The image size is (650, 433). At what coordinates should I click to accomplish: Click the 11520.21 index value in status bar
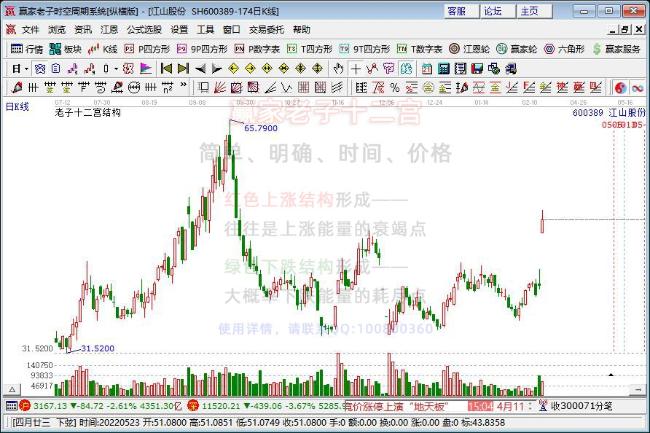point(221,406)
